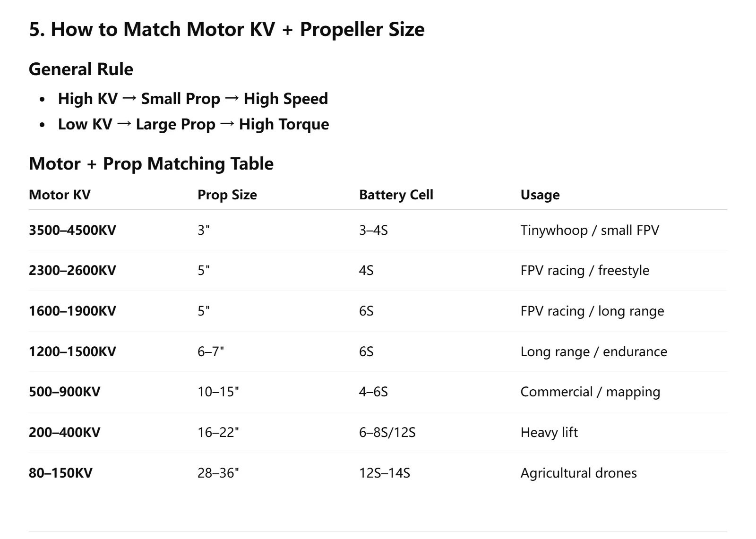Click the Motor + Prop Matching Table heading
This screenshot has height=539, width=756.
[x=151, y=164]
